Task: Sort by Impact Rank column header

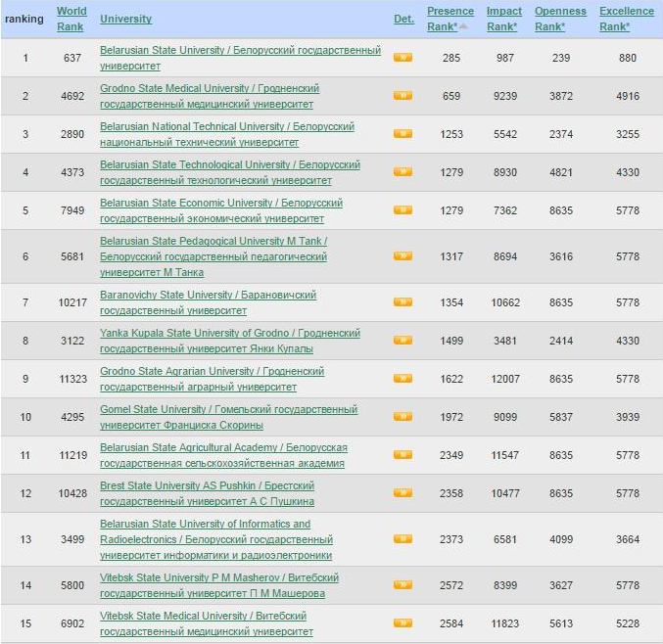Action: coord(504,19)
